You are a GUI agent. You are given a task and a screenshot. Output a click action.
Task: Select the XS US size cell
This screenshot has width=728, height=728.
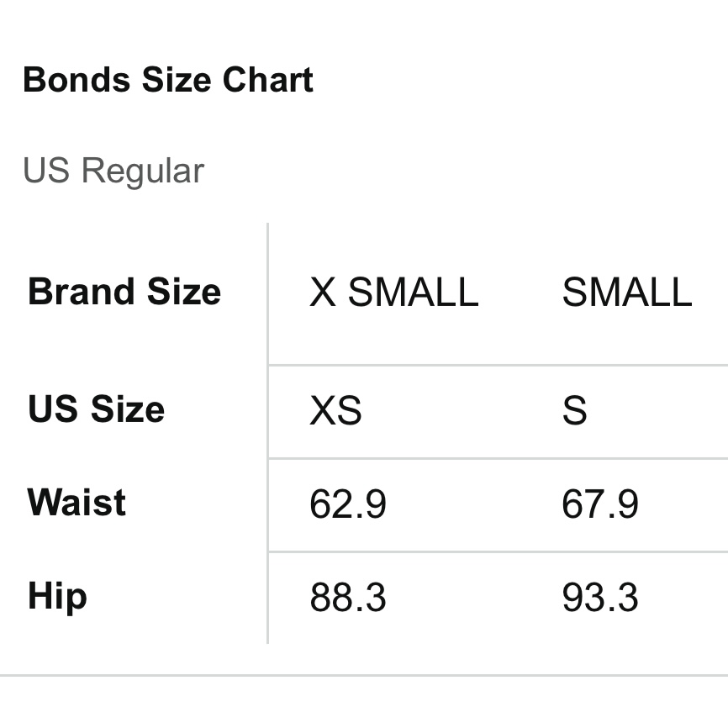[335, 411]
